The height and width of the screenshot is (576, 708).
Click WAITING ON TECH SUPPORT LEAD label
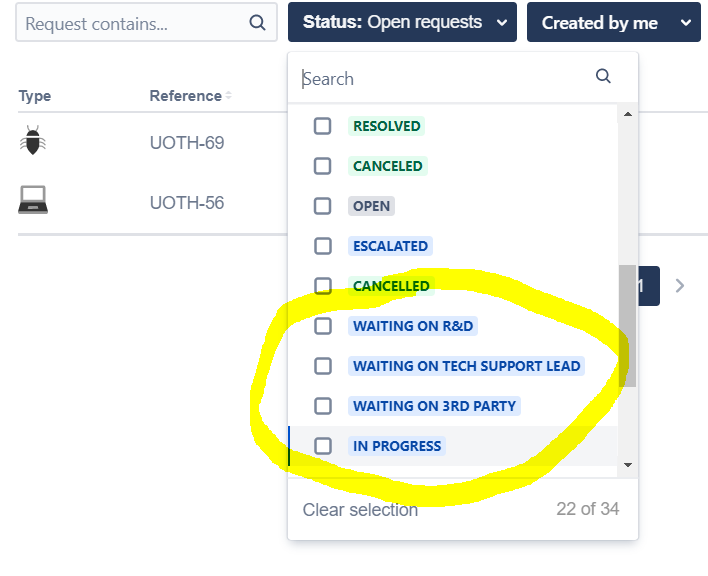[466, 366]
